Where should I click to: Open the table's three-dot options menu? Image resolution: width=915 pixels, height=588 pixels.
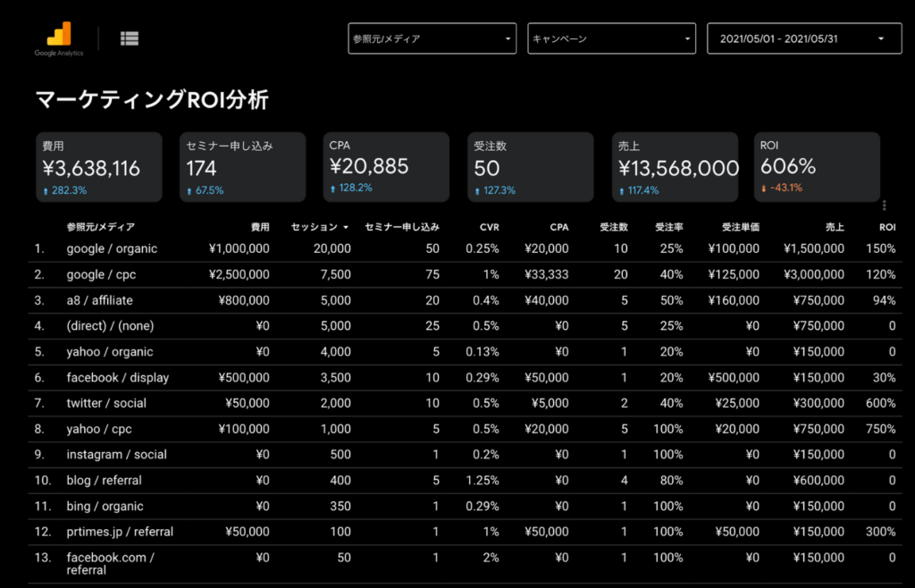point(884,206)
